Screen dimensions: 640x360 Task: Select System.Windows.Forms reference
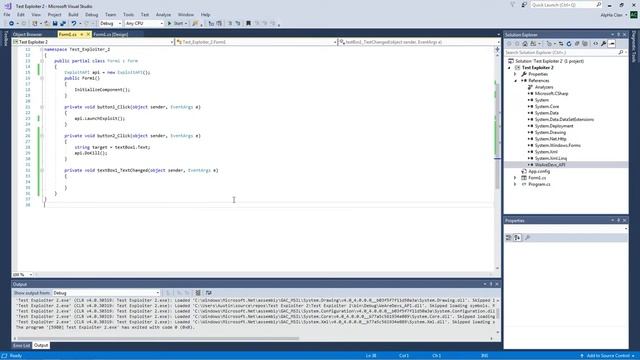click(x=558, y=145)
